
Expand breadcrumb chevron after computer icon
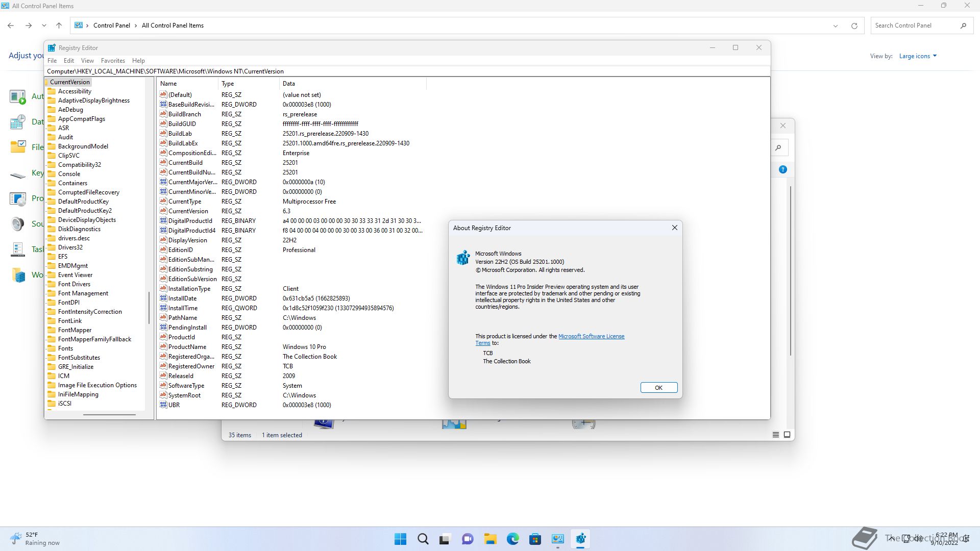[87, 26]
